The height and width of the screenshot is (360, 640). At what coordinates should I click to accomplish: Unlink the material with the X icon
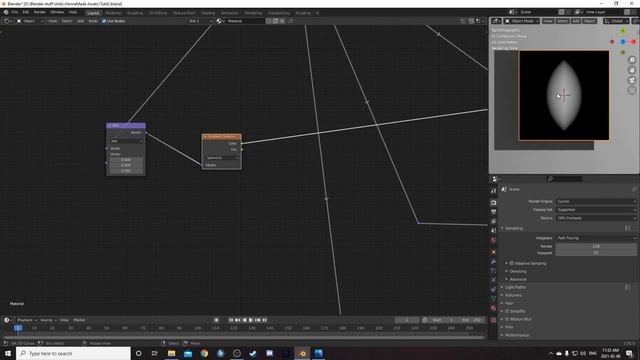tap(282, 21)
